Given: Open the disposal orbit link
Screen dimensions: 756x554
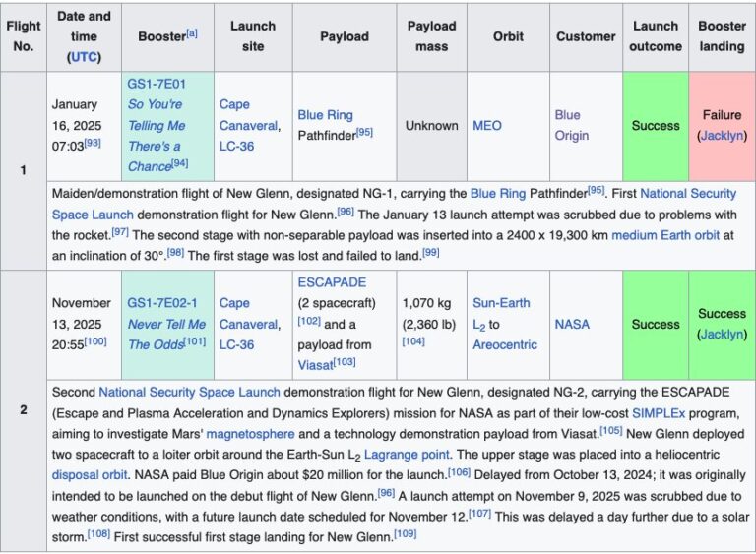Looking at the screenshot, I should point(90,476).
